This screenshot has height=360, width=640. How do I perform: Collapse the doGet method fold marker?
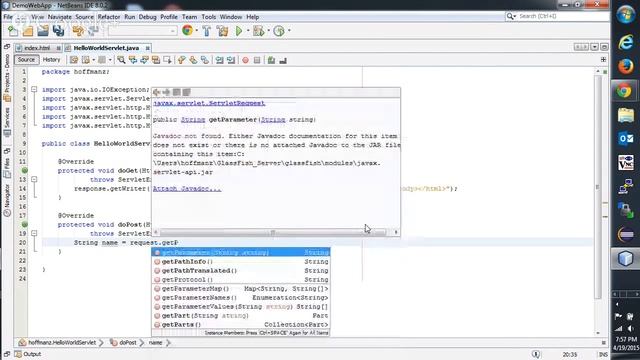[x=34, y=179]
